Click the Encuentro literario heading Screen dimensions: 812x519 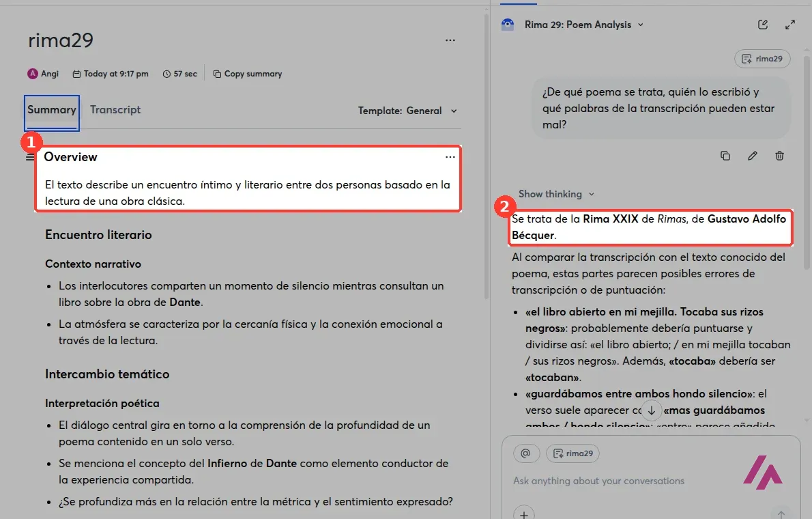pos(98,235)
